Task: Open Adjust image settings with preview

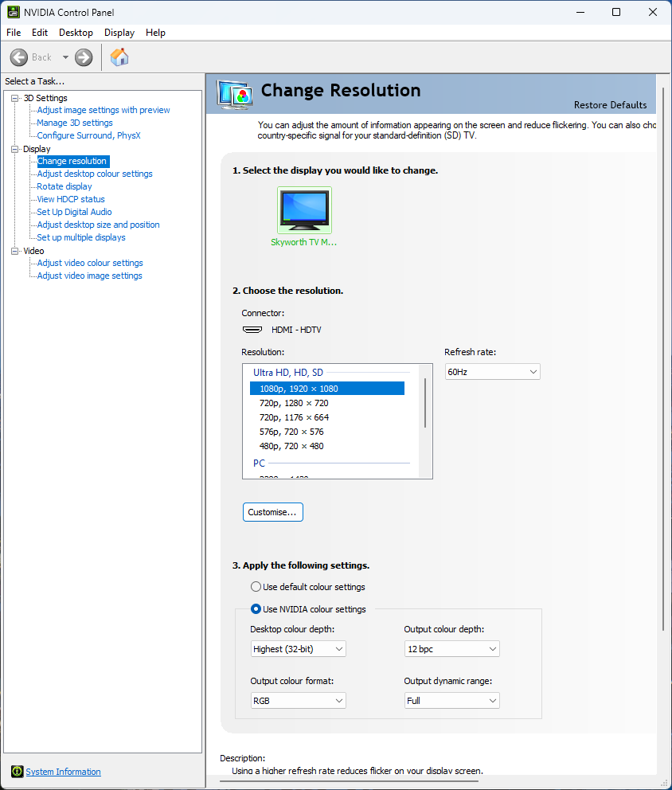Action: (x=104, y=110)
